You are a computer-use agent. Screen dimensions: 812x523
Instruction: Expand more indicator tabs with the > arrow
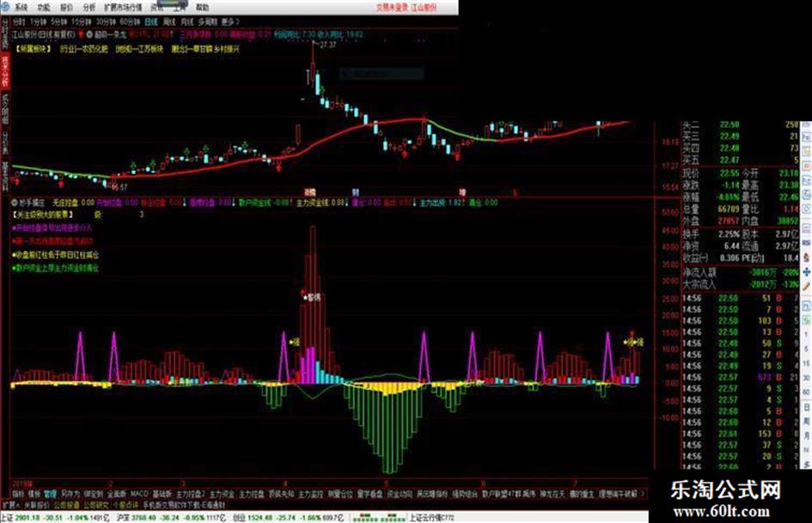[644, 494]
